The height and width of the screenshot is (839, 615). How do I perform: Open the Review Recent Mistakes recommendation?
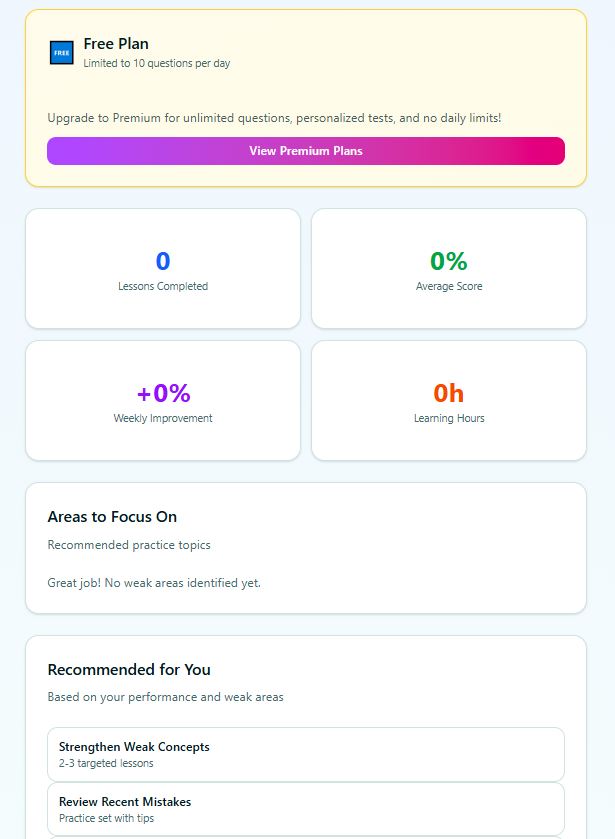[306, 809]
